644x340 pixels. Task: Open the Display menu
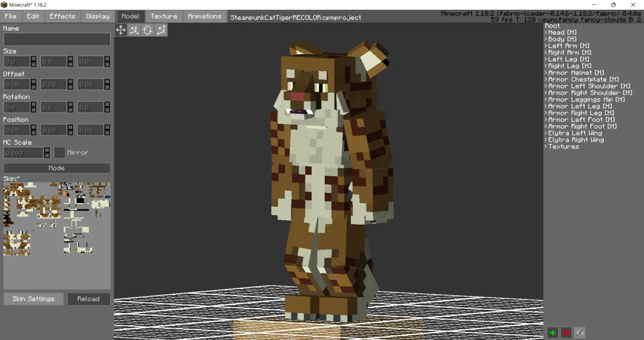click(x=98, y=16)
